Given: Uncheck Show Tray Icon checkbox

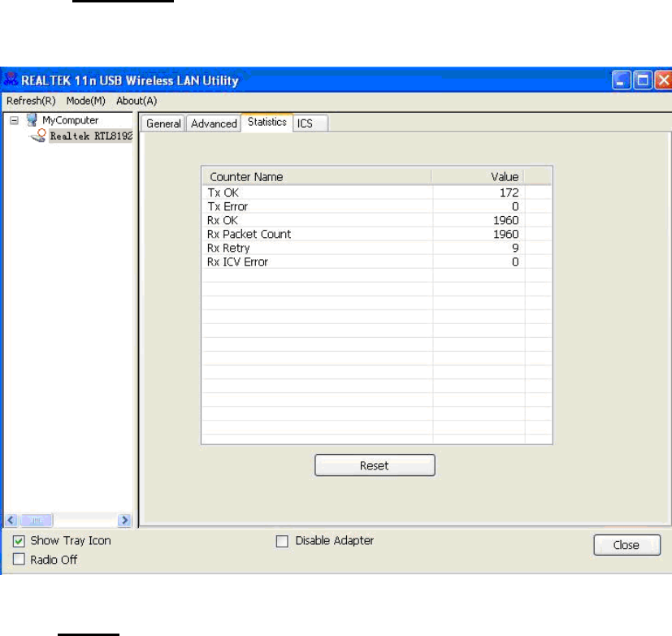Looking at the screenshot, I should click(19, 541).
